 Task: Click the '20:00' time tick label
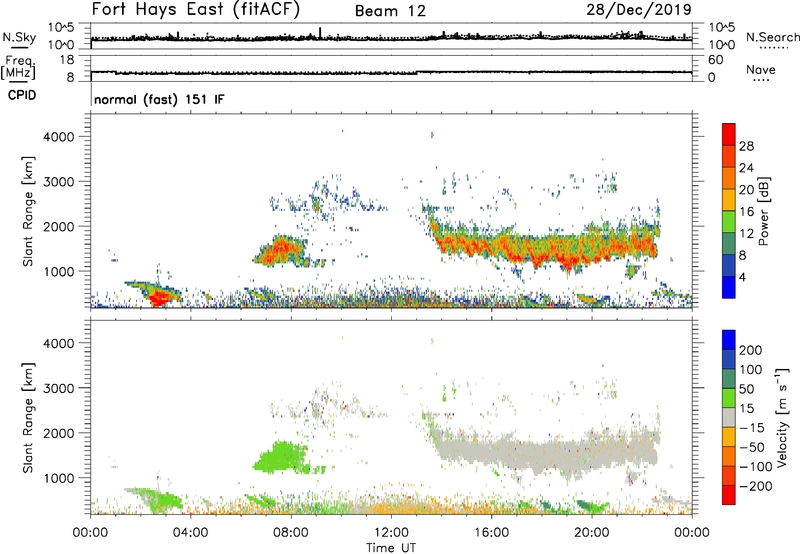pyautogui.click(x=591, y=533)
